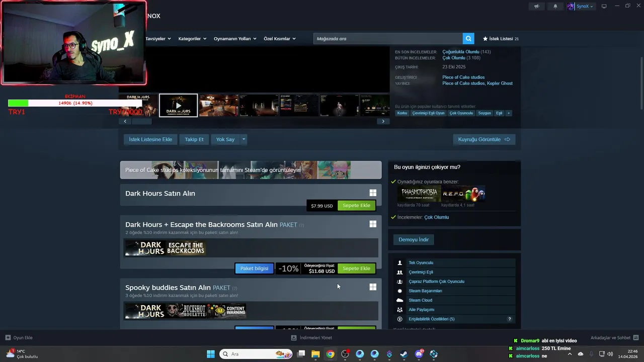The width and height of the screenshot is (644, 362).
Task: Click the Oyun Ekle plus icon
Action: pos(8,338)
